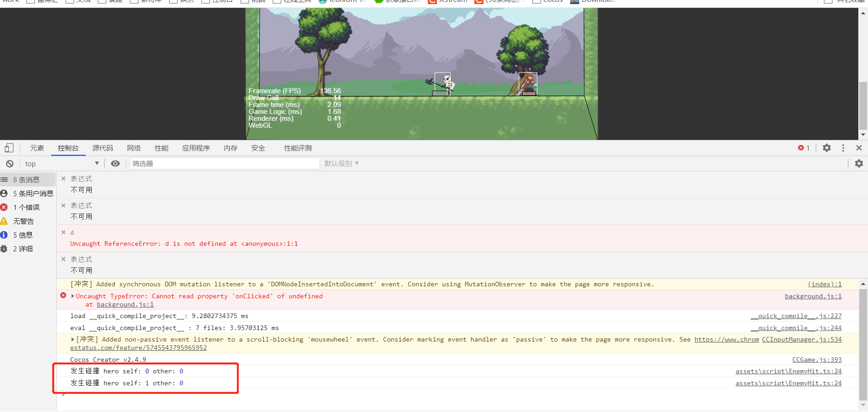Screen dimensions: 868x412
Task: Create live expression with the eye icon
Action: coord(115,163)
